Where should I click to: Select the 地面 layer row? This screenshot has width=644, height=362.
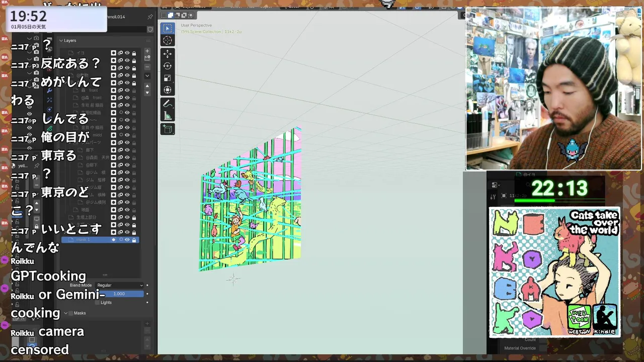coord(100,210)
